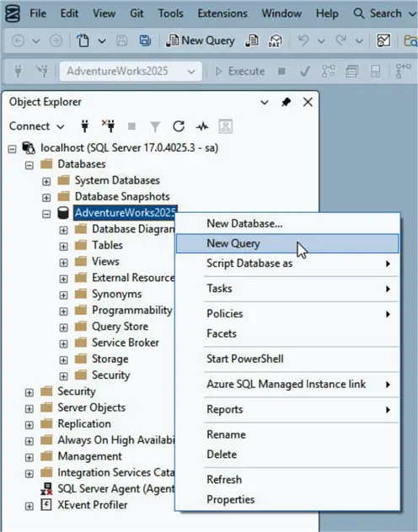The width and height of the screenshot is (418, 532).
Task: Expand the Tables folder node
Action: click(63, 246)
